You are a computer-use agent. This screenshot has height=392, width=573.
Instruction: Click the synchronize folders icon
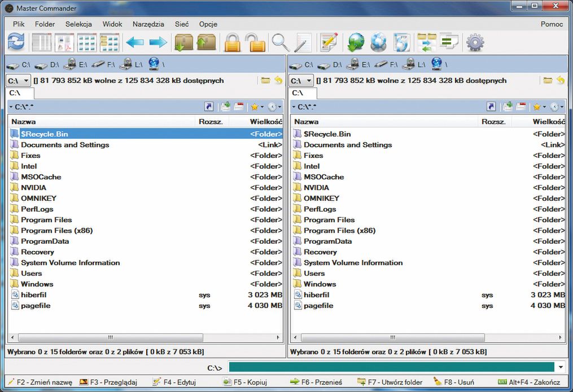[427, 42]
